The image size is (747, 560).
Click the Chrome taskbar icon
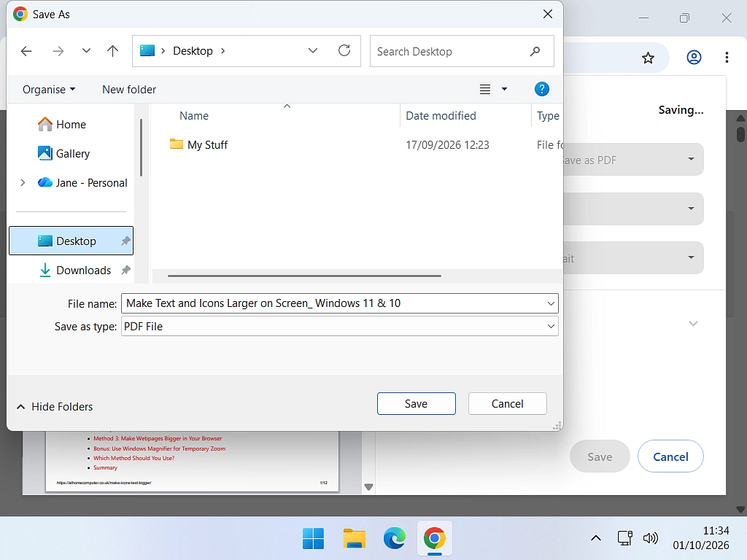(435, 539)
